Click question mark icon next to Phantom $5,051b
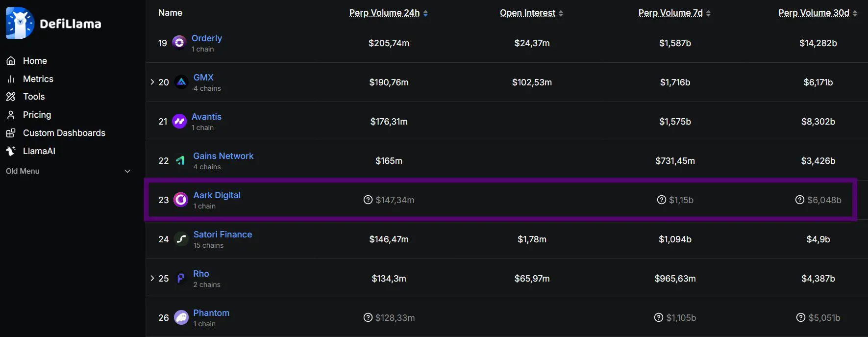The image size is (868, 337). (801, 317)
